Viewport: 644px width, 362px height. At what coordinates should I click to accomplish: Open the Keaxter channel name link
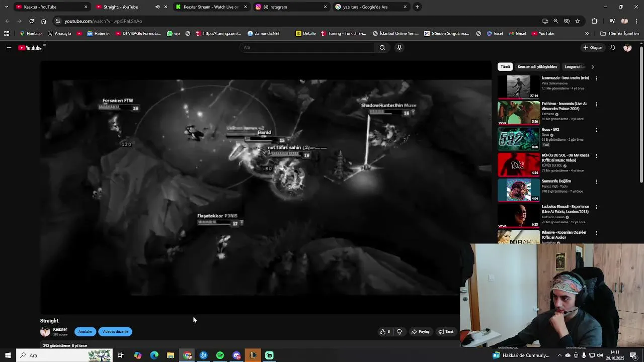[60, 329]
